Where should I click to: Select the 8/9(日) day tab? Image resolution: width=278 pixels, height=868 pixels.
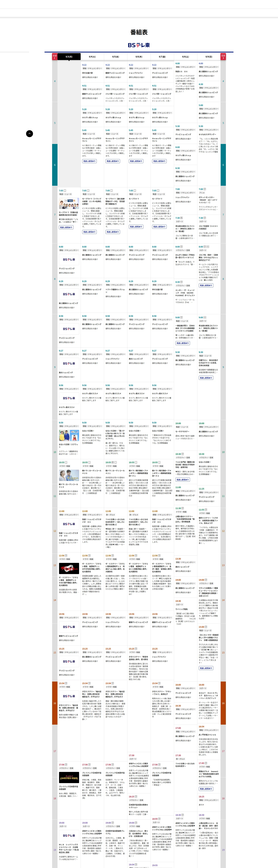[x=209, y=57]
